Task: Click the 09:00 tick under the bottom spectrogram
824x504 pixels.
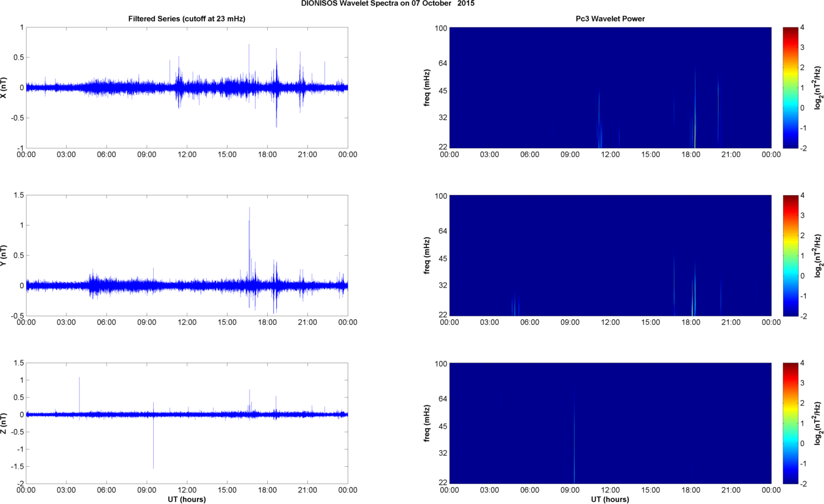Action: pyautogui.click(x=570, y=490)
